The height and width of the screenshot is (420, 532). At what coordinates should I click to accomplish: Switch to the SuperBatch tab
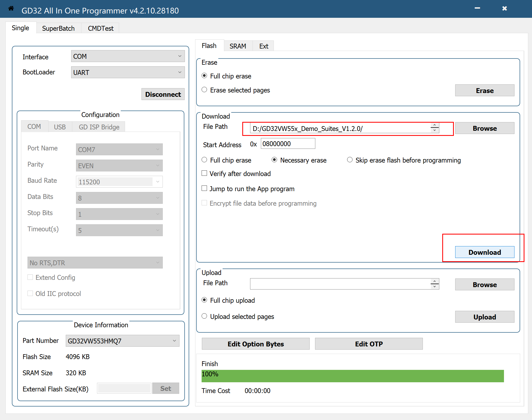click(x=58, y=28)
